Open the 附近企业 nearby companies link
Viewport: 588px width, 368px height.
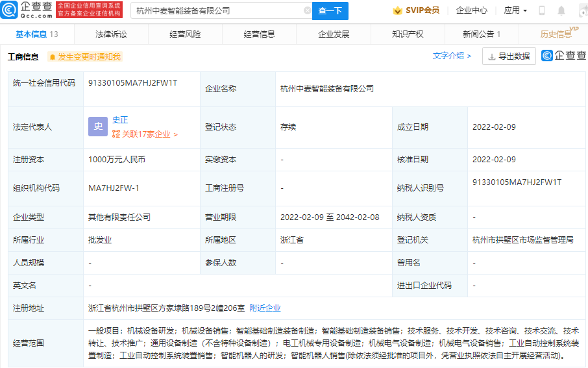(265, 308)
